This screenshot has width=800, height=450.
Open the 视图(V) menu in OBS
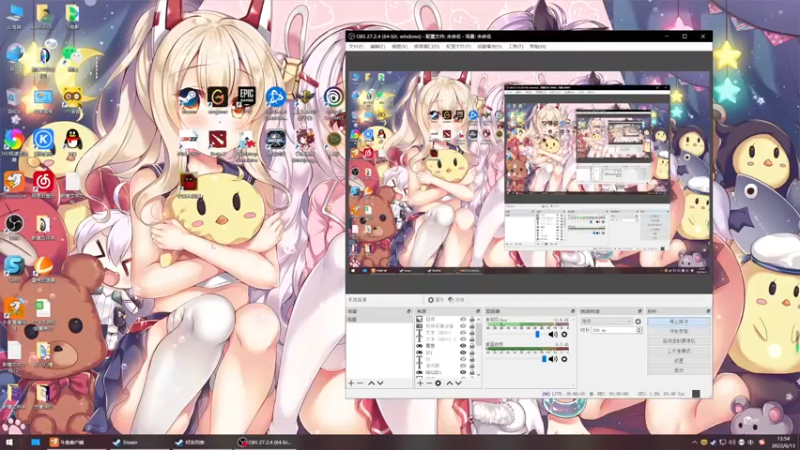(x=399, y=46)
